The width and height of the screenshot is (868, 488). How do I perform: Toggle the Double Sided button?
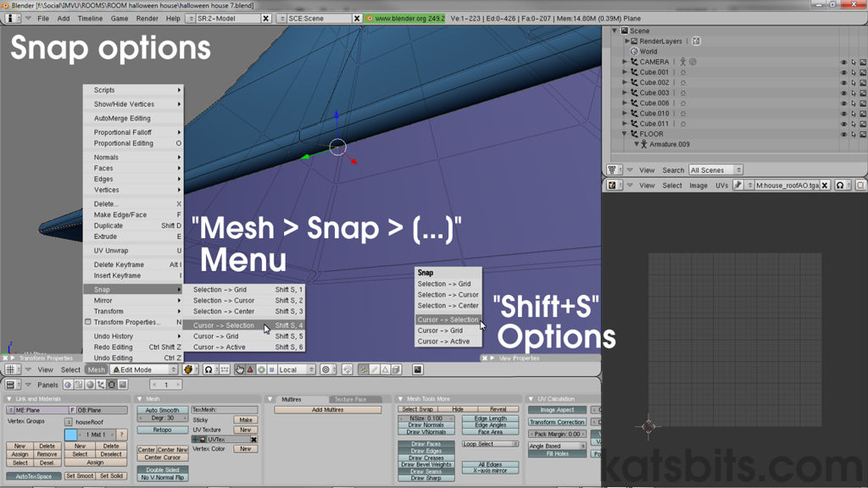162,469
